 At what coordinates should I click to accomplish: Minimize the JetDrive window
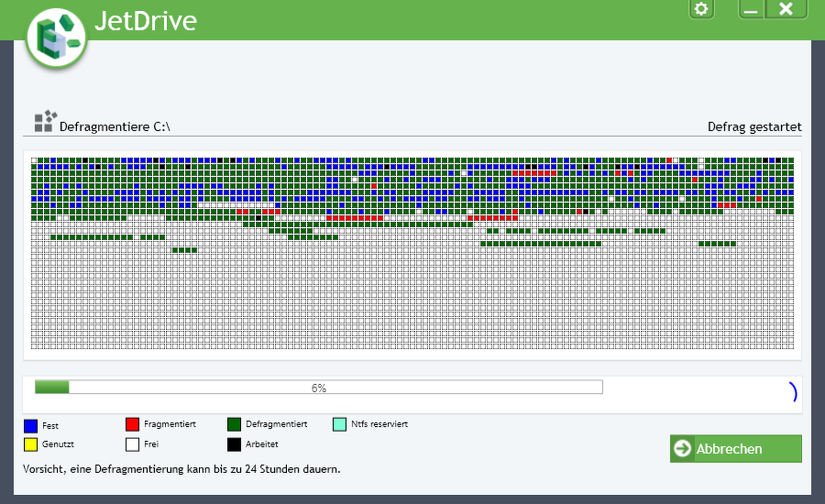751,9
